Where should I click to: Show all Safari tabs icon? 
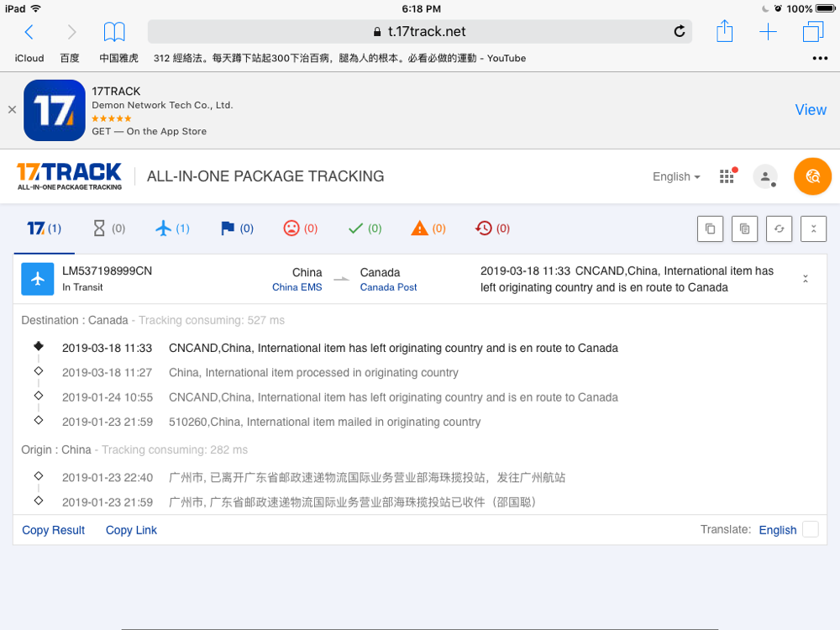(812, 32)
